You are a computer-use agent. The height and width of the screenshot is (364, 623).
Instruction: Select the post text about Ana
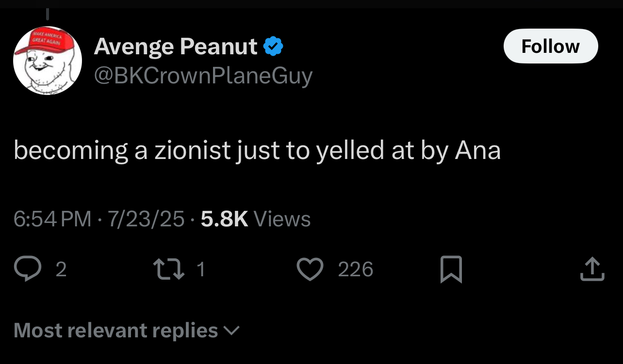click(257, 151)
